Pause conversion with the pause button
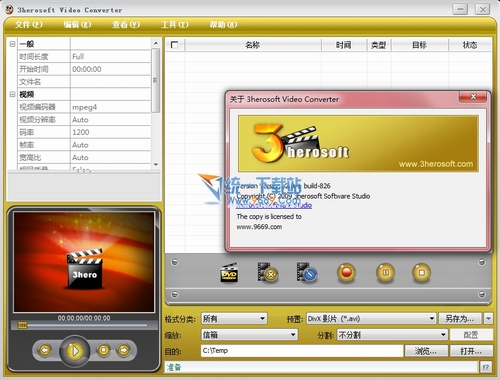 pos(385,273)
